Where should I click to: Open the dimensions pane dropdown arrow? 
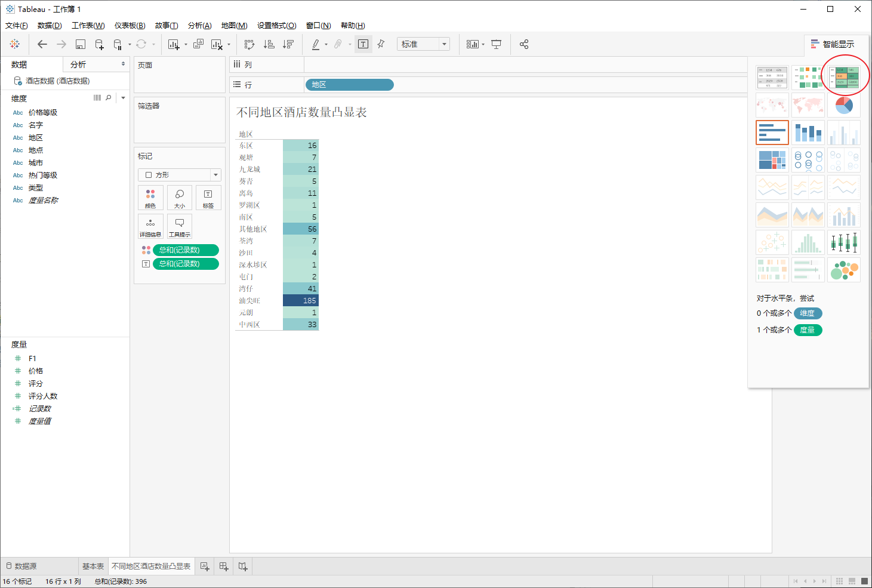[123, 97]
